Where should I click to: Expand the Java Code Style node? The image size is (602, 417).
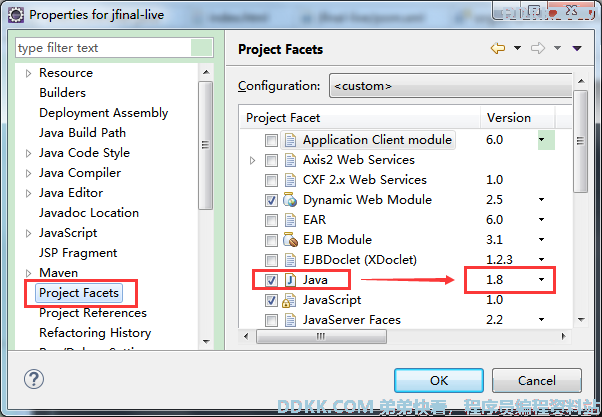(x=28, y=153)
